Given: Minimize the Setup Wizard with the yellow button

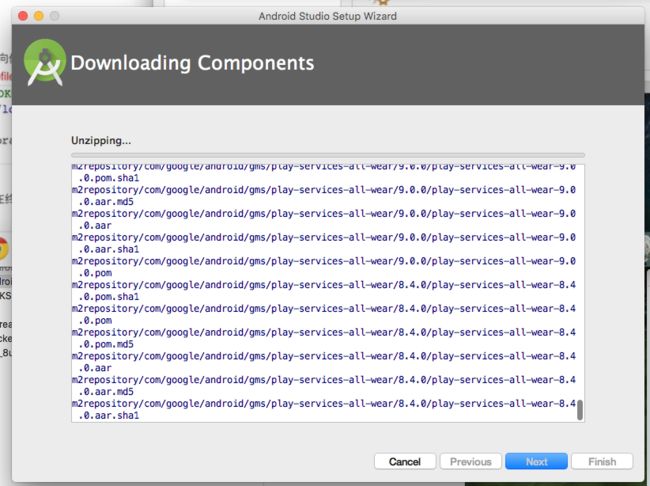Looking at the screenshot, I should point(39,16).
